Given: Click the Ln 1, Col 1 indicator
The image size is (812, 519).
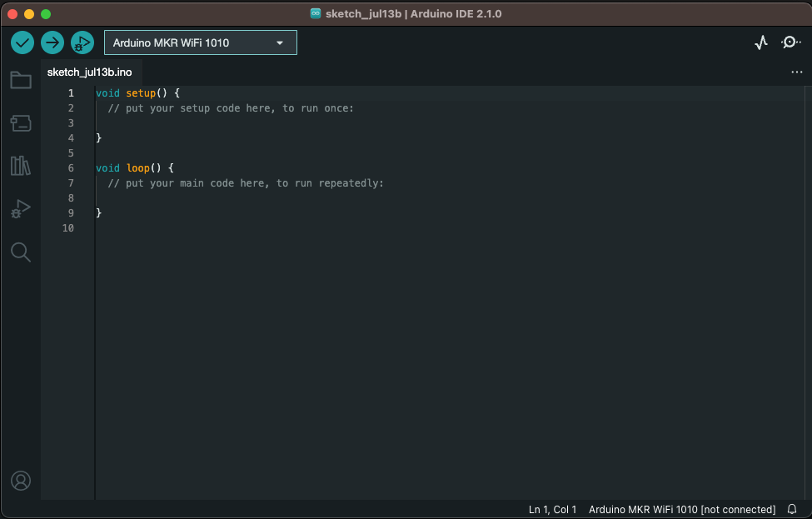Looking at the screenshot, I should [552, 509].
